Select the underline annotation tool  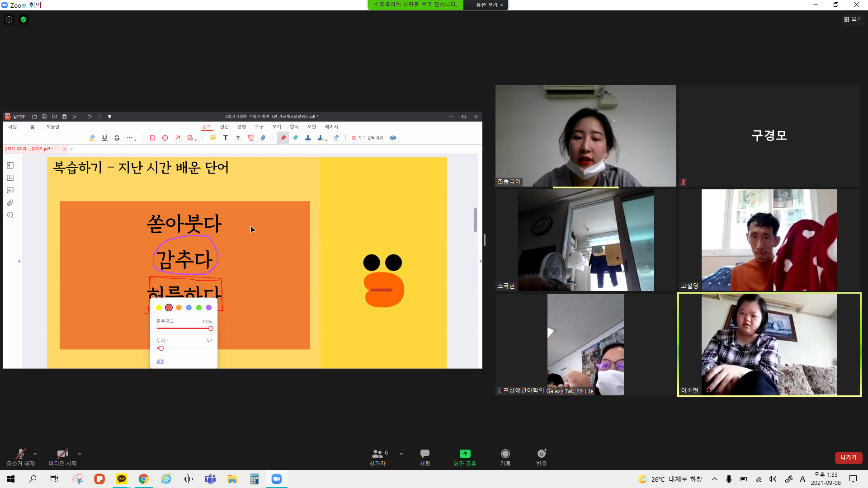[104, 138]
